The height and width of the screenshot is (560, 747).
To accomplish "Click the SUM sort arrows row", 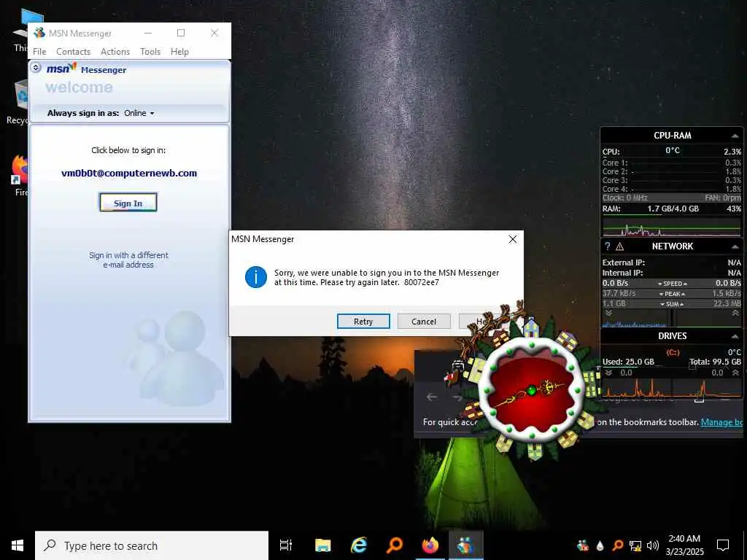I will point(672,304).
